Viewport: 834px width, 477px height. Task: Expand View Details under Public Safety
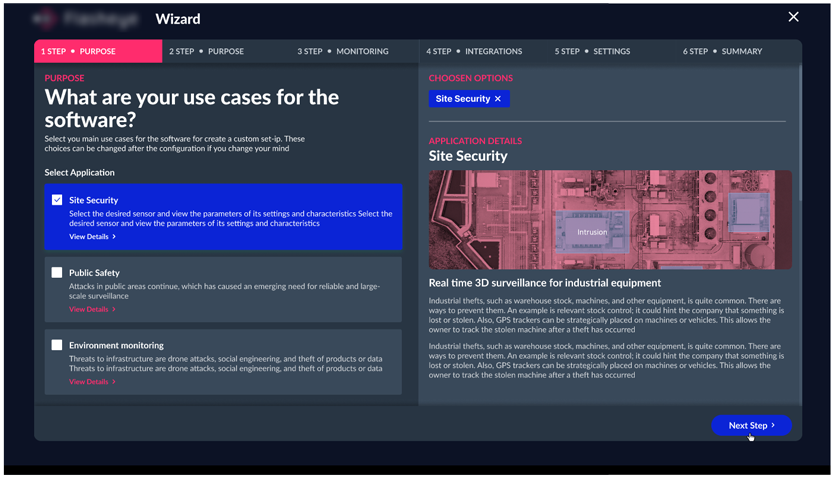point(92,309)
